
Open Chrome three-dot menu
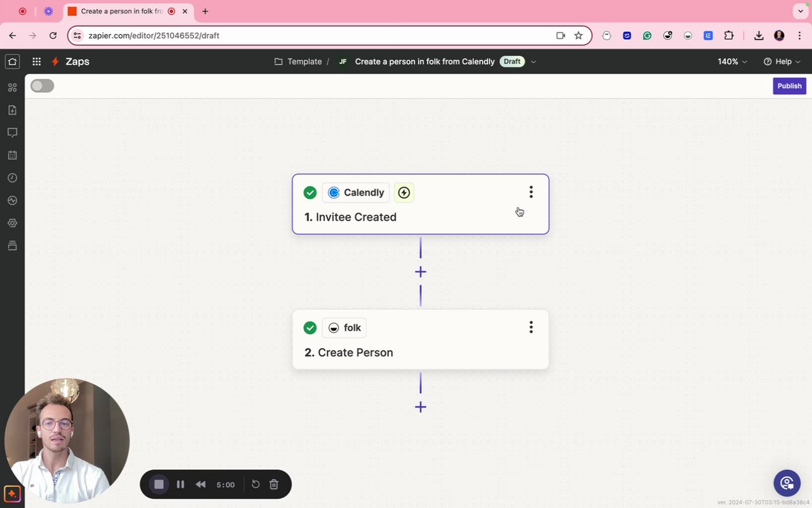(799, 36)
